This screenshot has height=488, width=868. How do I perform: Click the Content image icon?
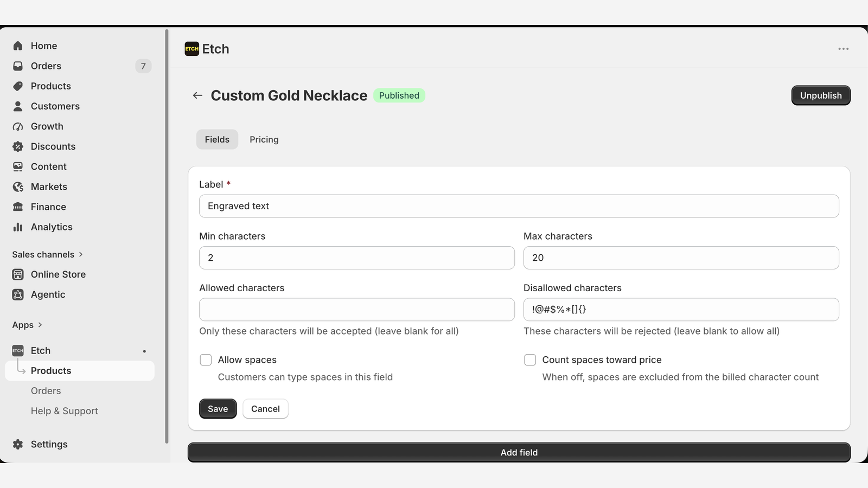click(18, 166)
